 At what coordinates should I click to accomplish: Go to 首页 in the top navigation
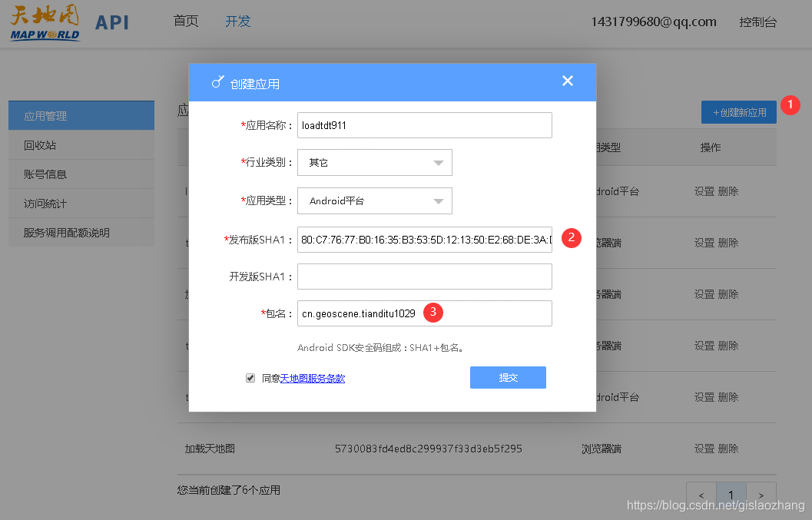pyautogui.click(x=186, y=22)
